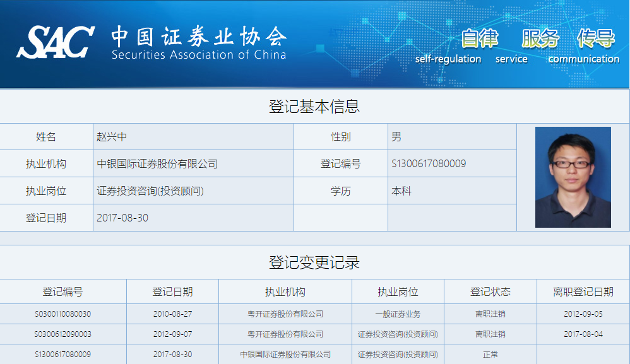Click registration number S0300612090003
This screenshot has width=630, height=364.
click(62, 334)
